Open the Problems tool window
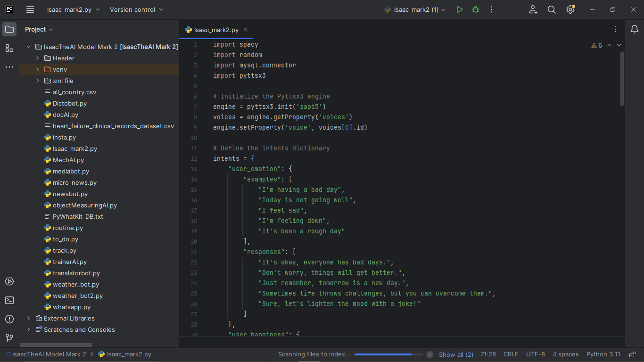 pyautogui.click(x=9, y=319)
